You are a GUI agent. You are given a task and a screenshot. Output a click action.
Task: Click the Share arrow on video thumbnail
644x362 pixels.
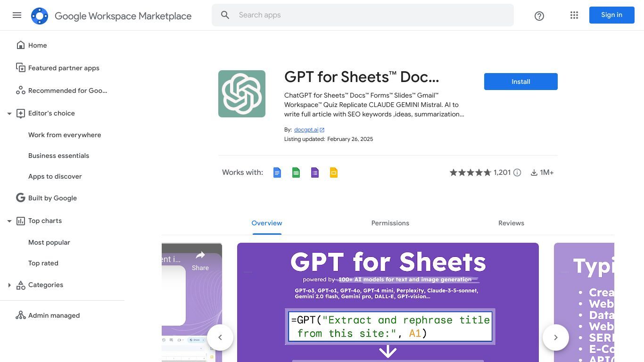point(200,255)
